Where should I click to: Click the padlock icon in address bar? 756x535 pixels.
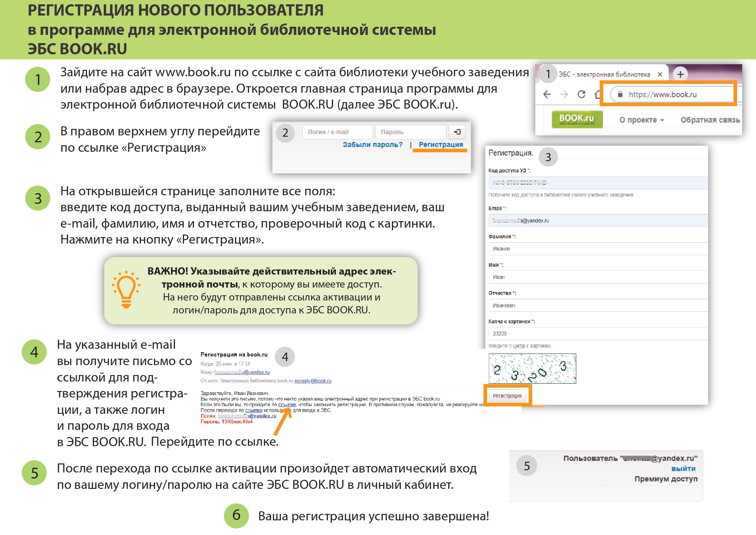(x=620, y=94)
